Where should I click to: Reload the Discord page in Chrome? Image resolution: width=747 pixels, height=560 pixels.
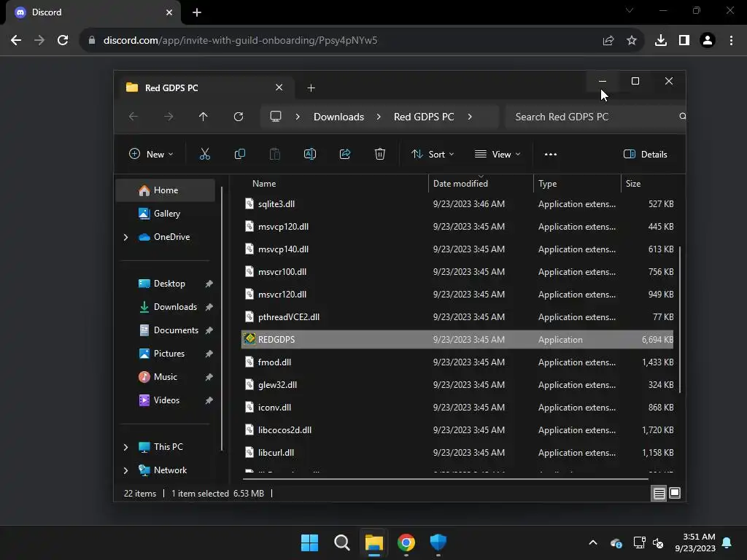[63, 41]
